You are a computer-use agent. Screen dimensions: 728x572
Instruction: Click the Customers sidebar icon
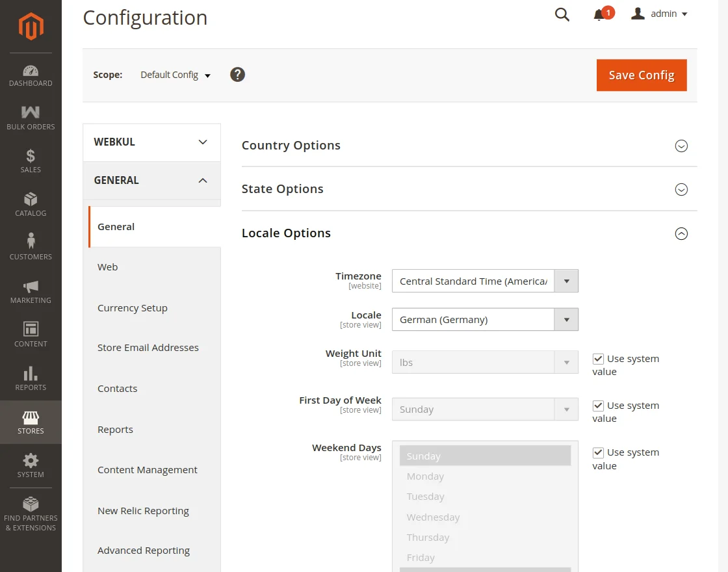click(31, 246)
